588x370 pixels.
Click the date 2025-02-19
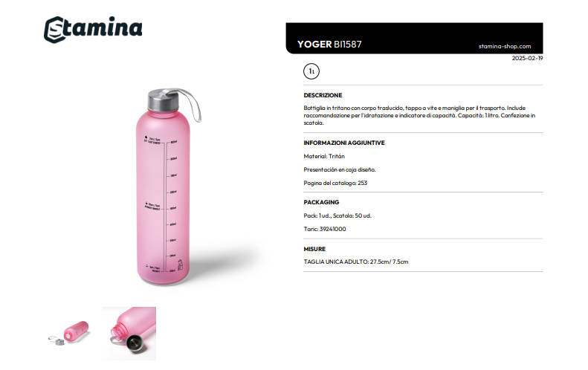(x=527, y=58)
